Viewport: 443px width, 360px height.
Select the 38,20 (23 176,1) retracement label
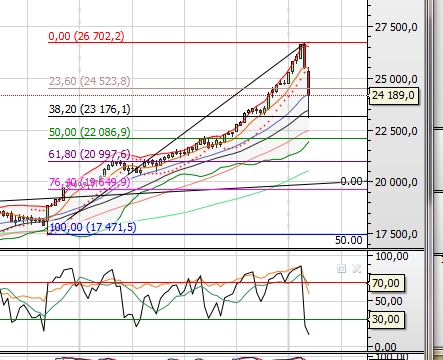(x=89, y=109)
